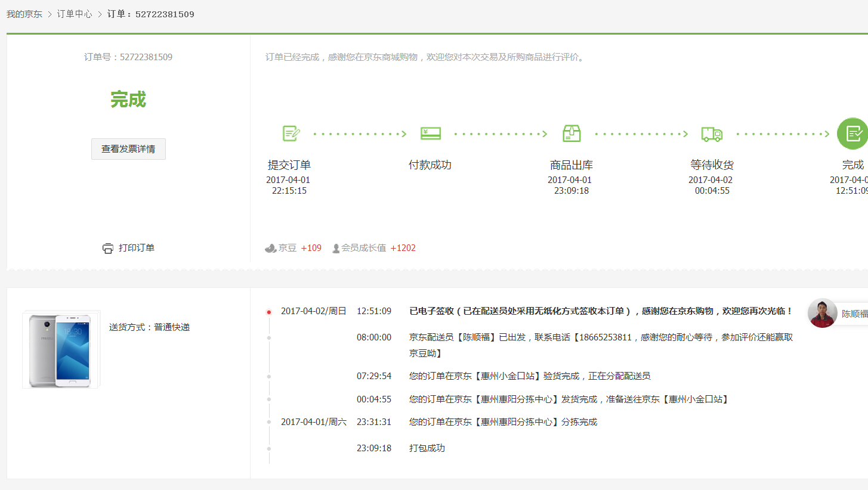Click the 发货完成 sorting center message
868x490 pixels.
569,399
